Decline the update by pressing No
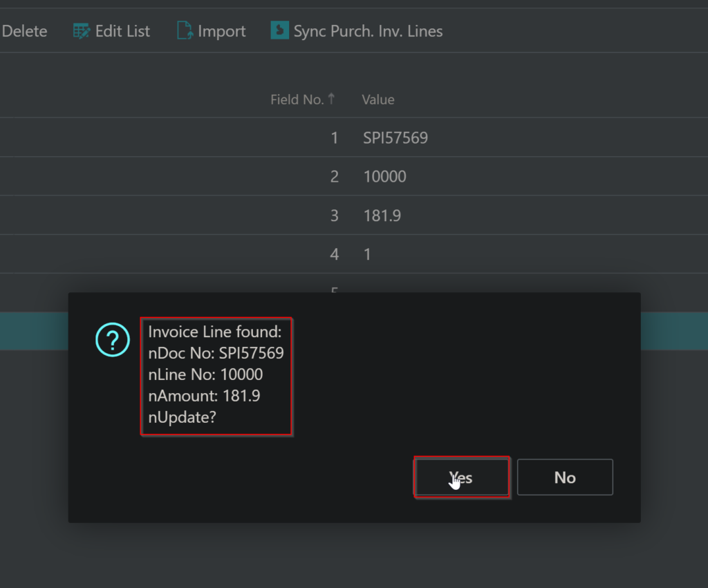This screenshot has width=708, height=588. 565,477
